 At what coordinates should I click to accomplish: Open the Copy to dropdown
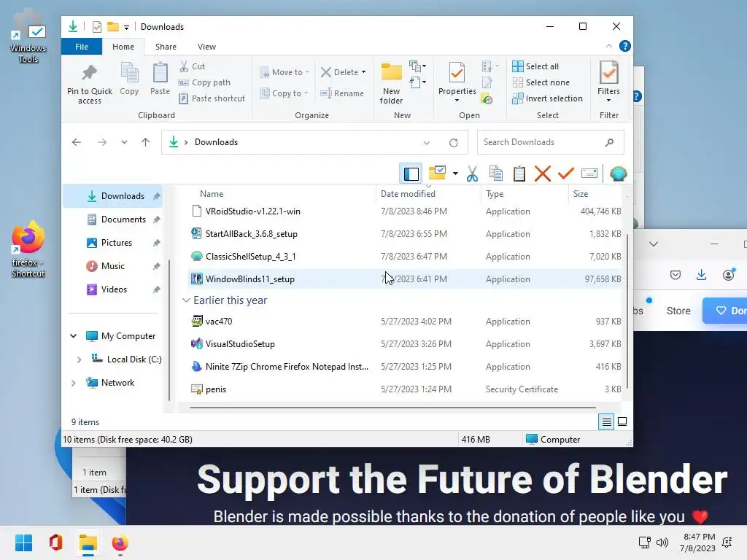tap(284, 93)
